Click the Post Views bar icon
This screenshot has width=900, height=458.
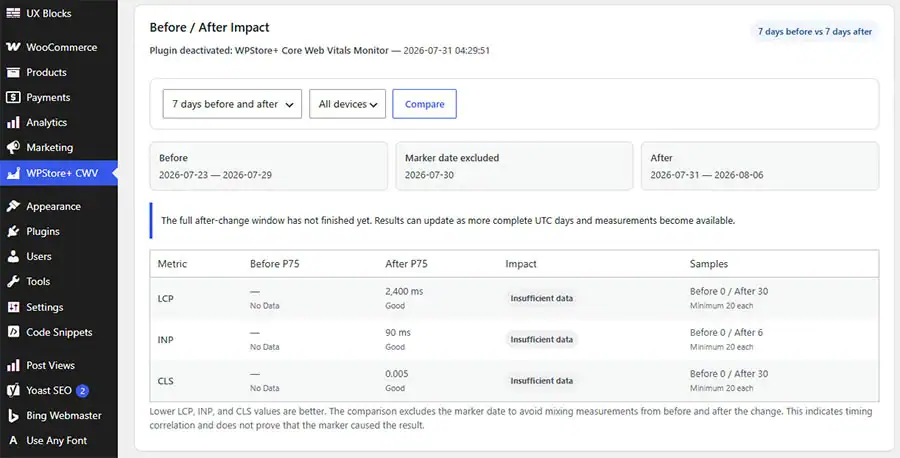[13, 365]
